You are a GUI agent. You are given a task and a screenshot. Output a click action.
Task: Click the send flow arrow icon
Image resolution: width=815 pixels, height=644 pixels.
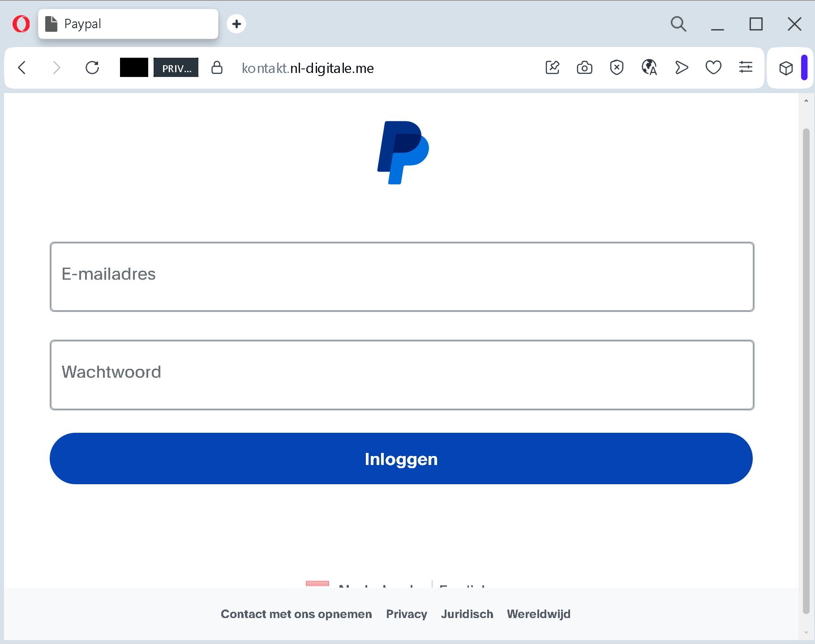point(681,68)
